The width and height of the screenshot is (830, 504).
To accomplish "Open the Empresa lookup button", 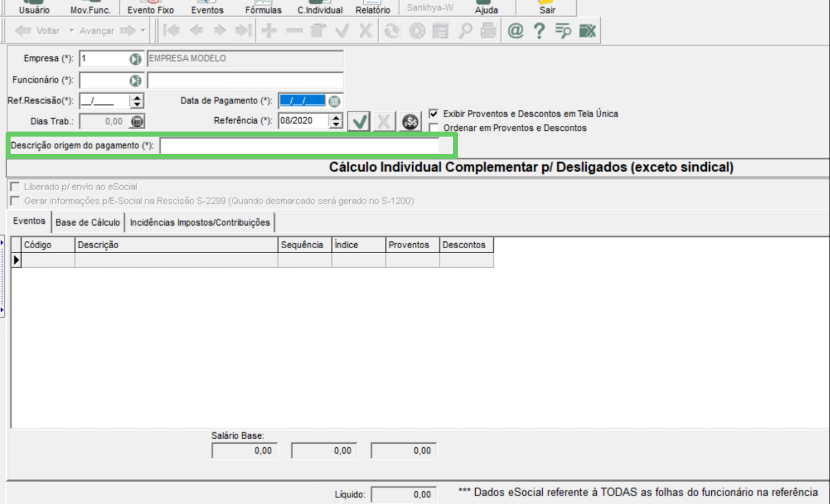I will coord(136,59).
